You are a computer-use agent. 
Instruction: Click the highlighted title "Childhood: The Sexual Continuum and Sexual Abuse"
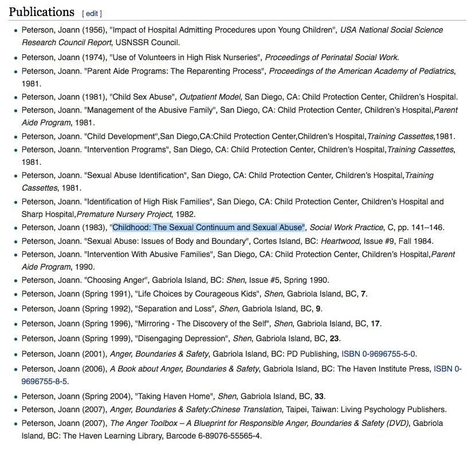tap(208, 227)
